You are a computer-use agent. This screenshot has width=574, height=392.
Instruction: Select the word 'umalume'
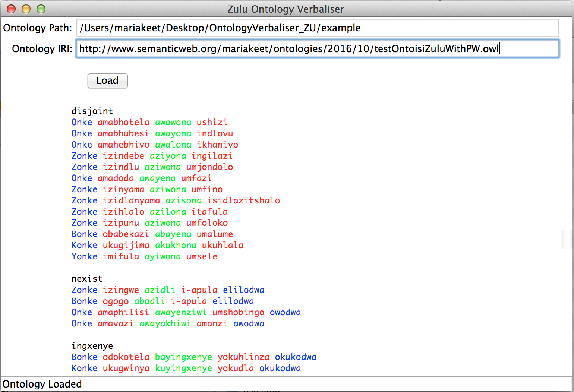215,234
